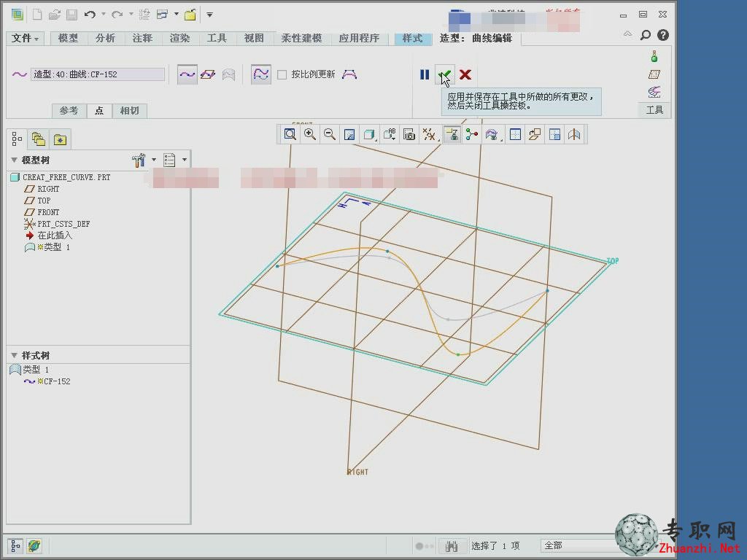This screenshot has height=560, width=747.
Task: Open the 参考 panel tab
Action: 69,111
